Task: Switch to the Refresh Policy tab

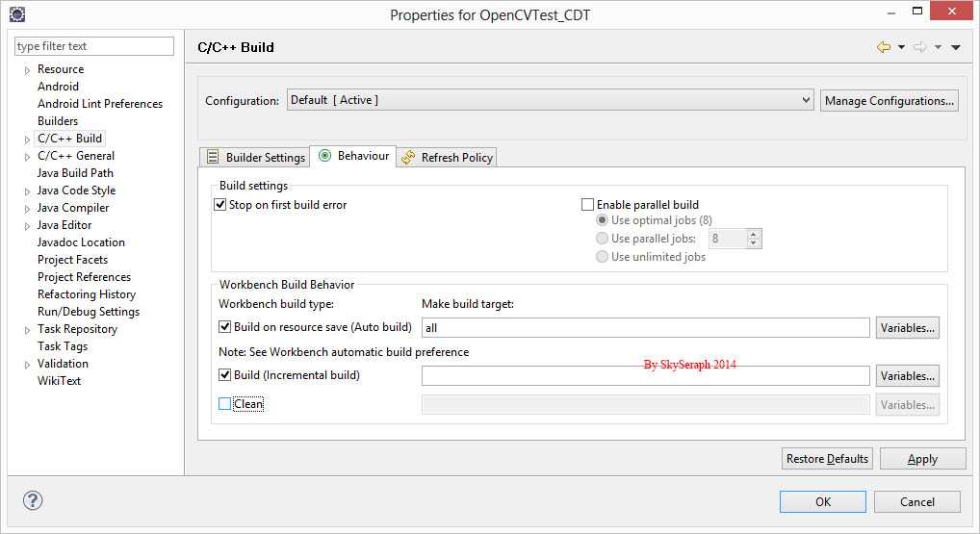Action: pos(448,157)
